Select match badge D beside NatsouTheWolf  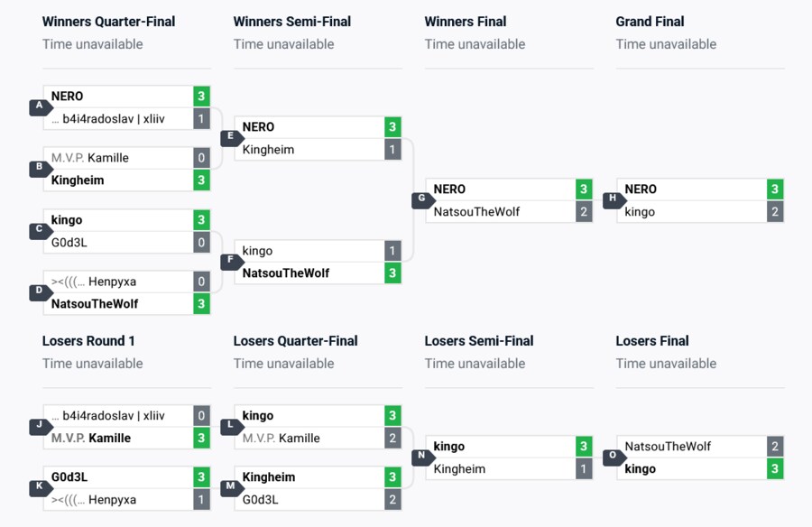pos(38,292)
